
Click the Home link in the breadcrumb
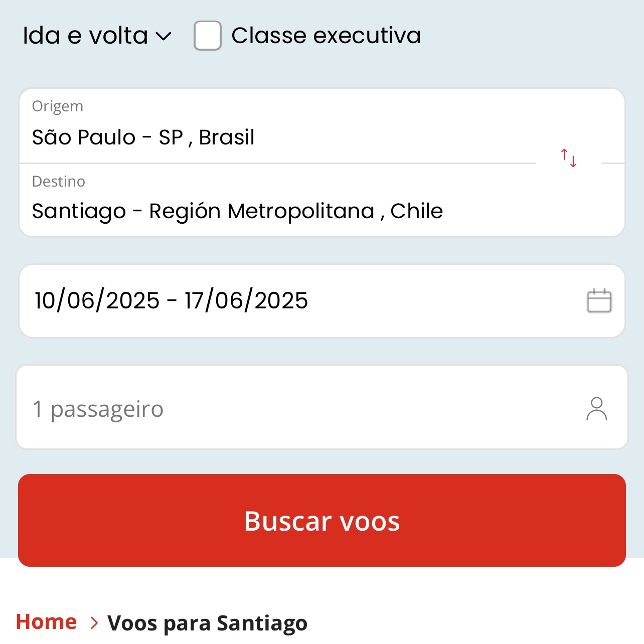(x=46, y=621)
